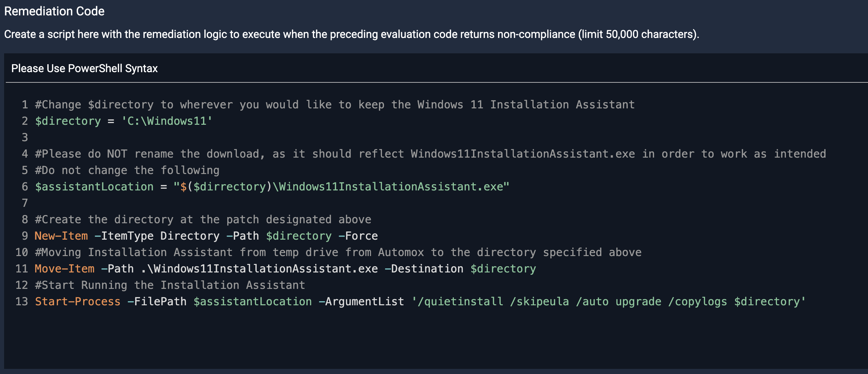This screenshot has width=868, height=374.
Task: Click $assistantLocation variable on line 6
Action: coord(94,187)
